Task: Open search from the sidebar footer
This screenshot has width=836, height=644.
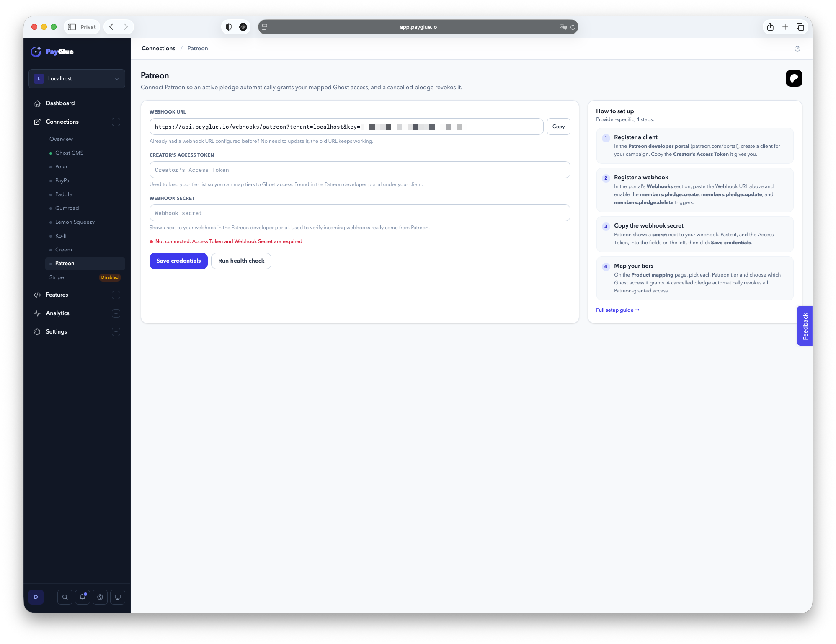Action: coord(65,597)
